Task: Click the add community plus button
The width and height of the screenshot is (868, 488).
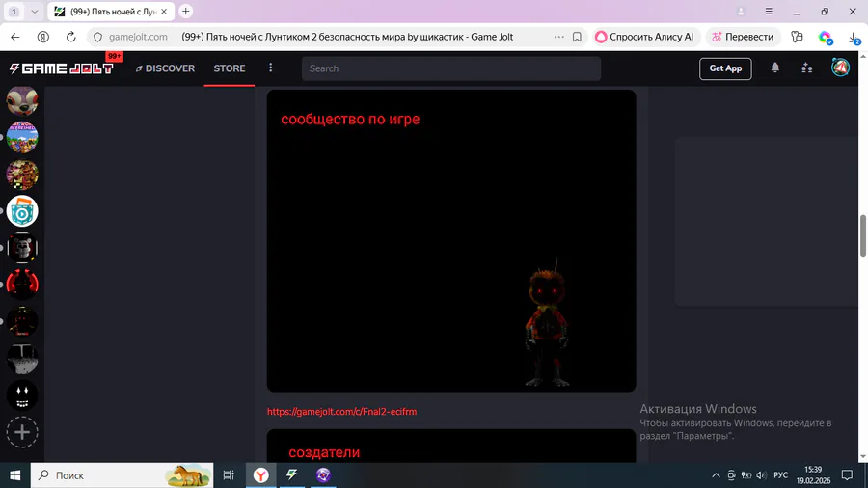Action: (x=22, y=432)
